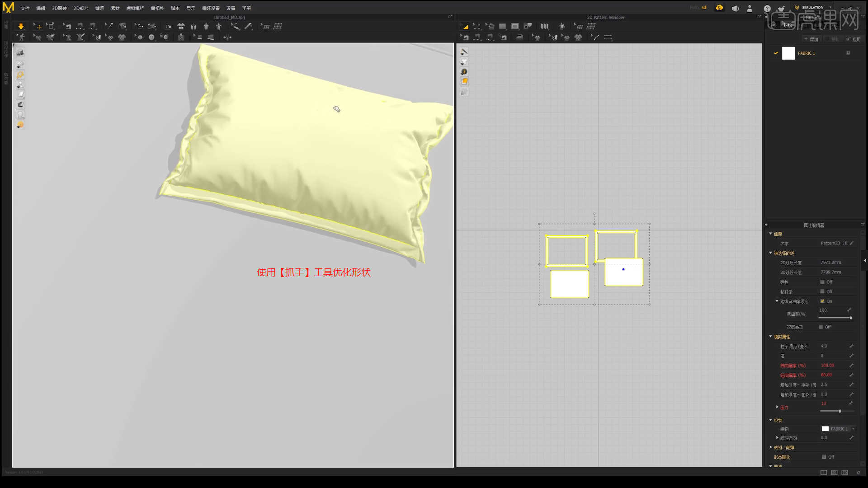The width and height of the screenshot is (868, 488).
Task: Open the 2D板片 menu
Action: pos(81,8)
